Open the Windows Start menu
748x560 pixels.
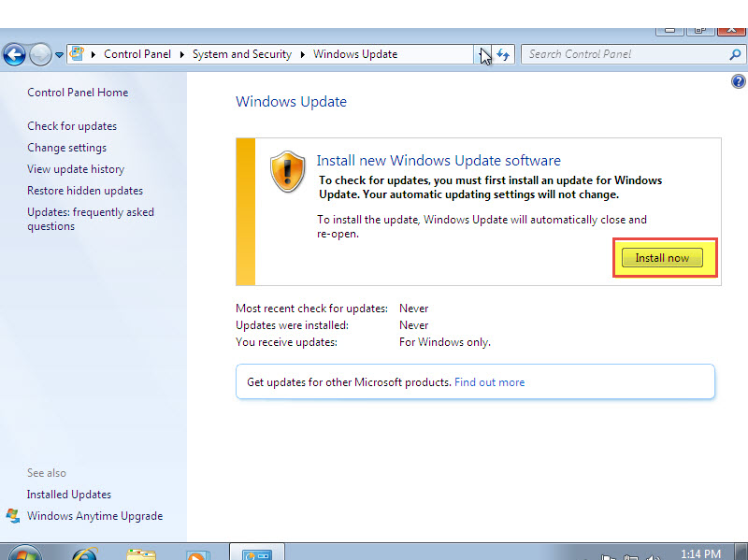[25, 553]
